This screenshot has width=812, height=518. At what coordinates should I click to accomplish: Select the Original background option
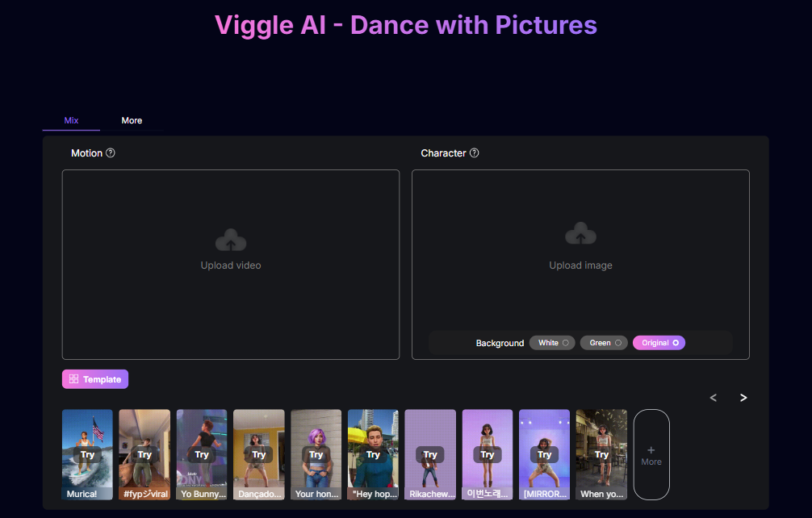(x=659, y=343)
